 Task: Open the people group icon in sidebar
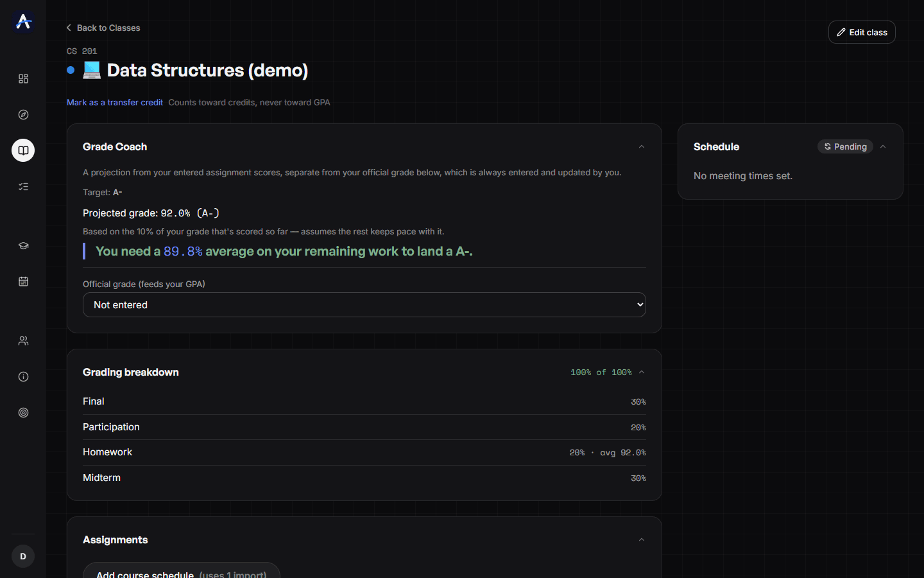[x=23, y=340]
